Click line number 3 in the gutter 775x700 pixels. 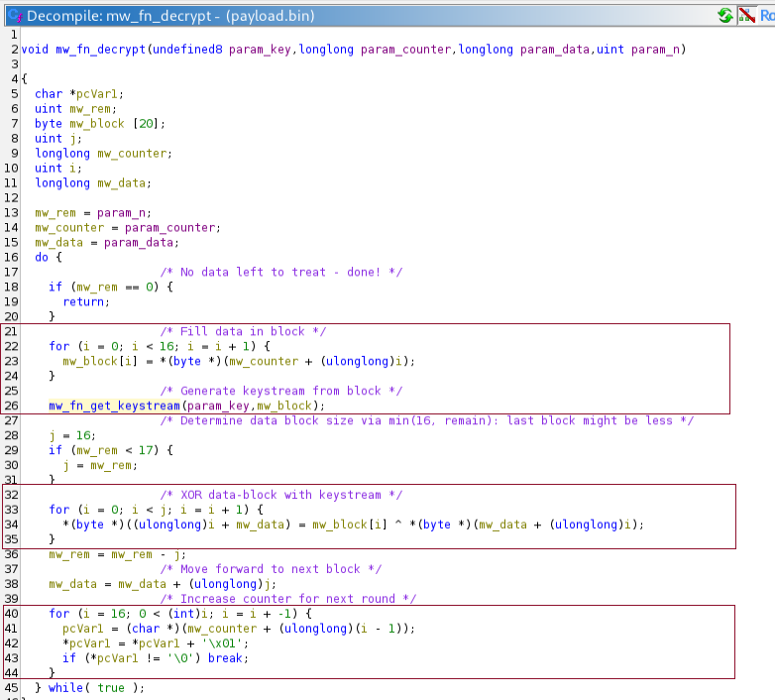[x=15, y=64]
